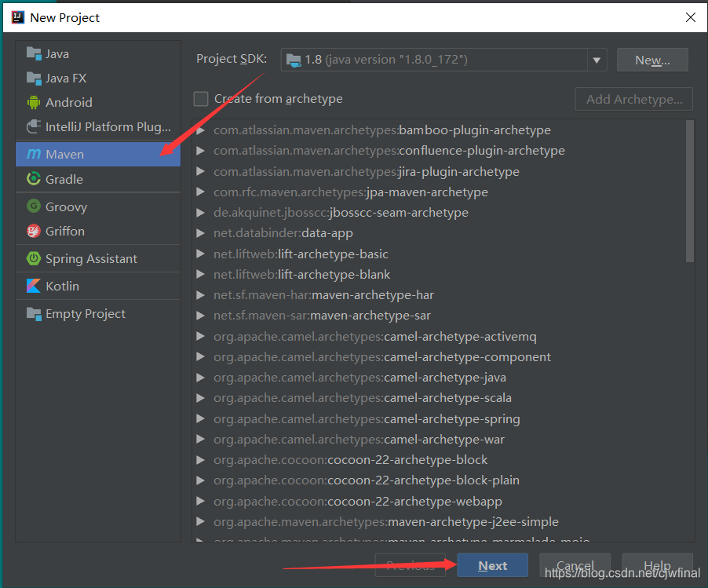Viewport: 708px width, 588px height.
Task: Expand camel-archetype-component entry
Action: click(x=200, y=356)
